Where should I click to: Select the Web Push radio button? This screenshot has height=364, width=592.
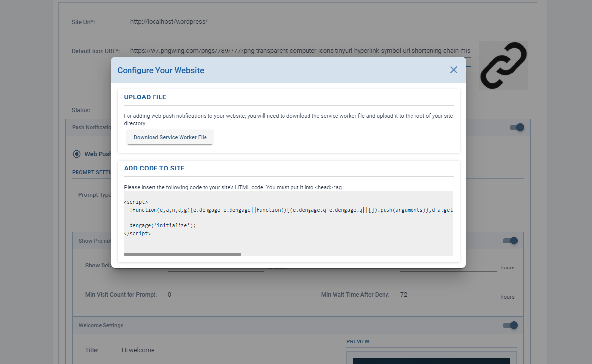click(77, 154)
